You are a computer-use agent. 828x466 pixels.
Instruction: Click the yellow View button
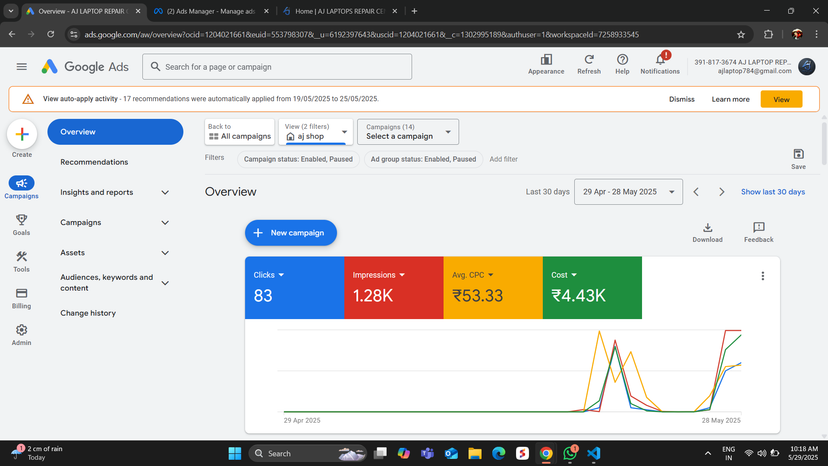pyautogui.click(x=781, y=99)
